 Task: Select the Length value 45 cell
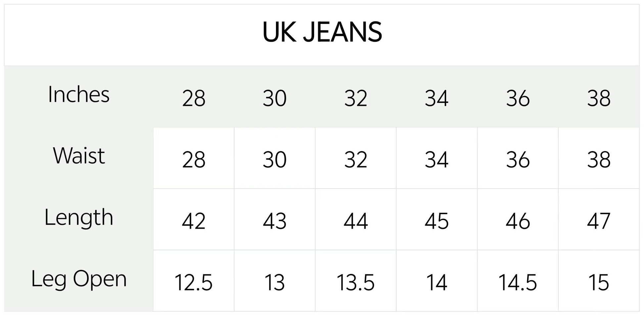437,221
